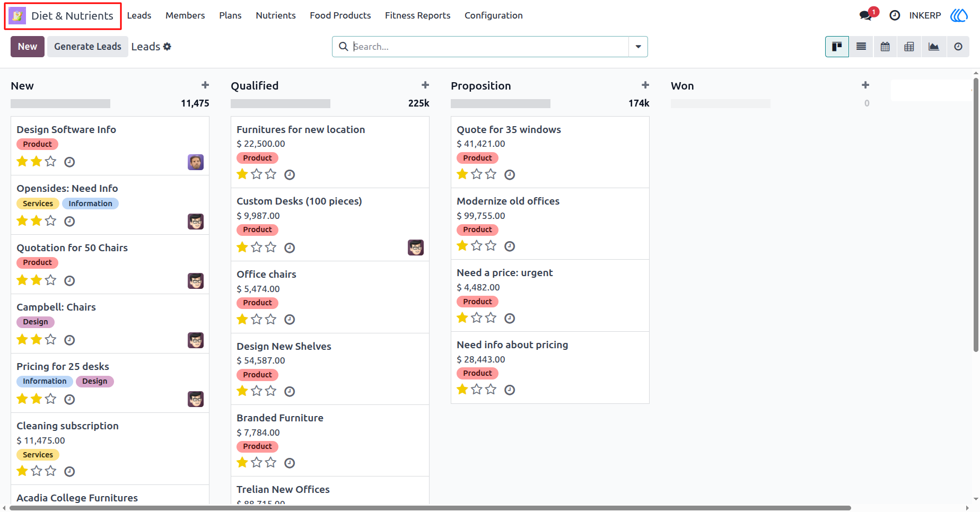Click the Qualified column progress bar
The image size is (980, 512).
[281, 104]
